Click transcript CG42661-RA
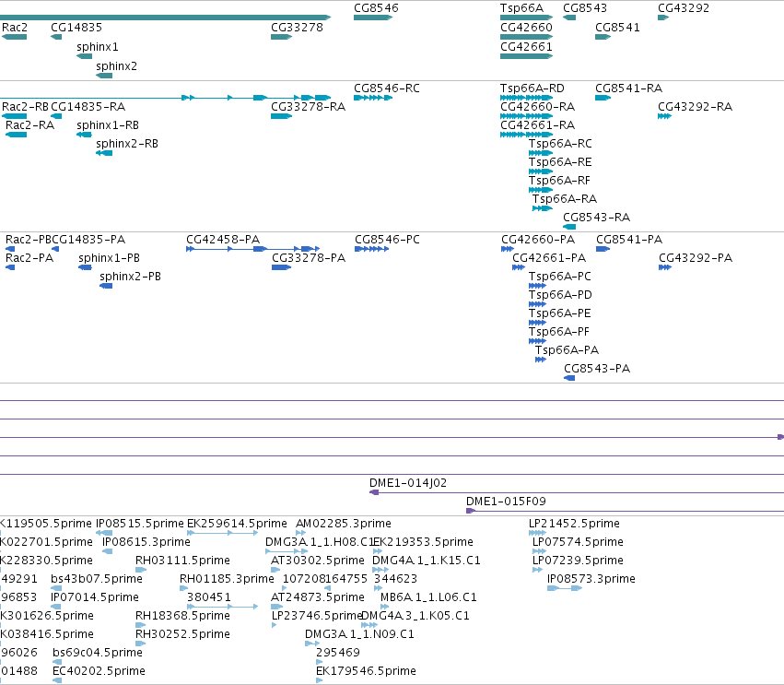 (x=537, y=125)
